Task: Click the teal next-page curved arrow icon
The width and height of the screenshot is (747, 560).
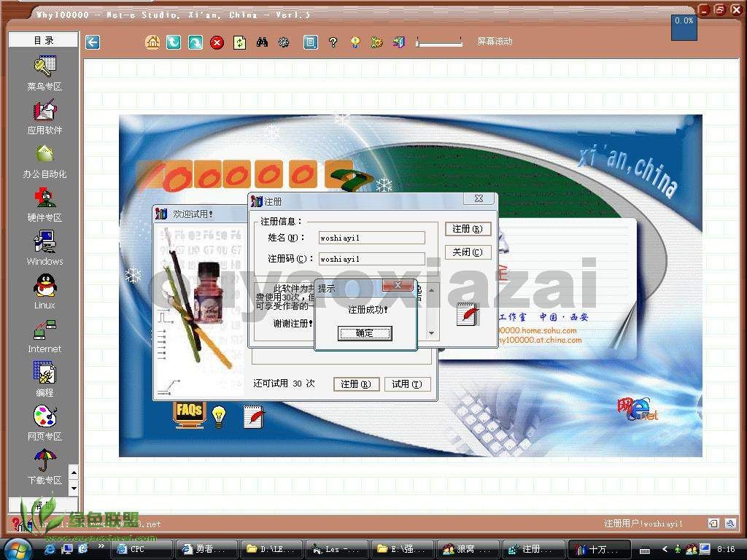Action: pos(196,42)
